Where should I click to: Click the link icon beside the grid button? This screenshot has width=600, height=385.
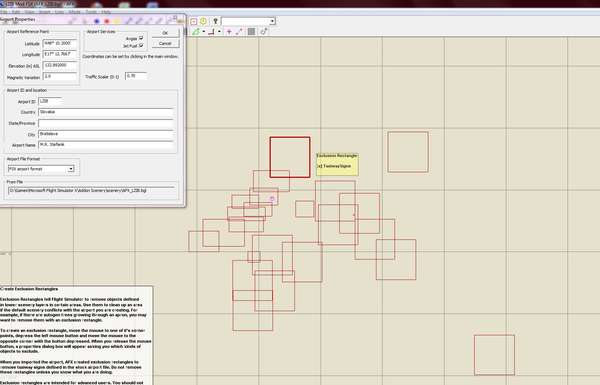[264, 32]
